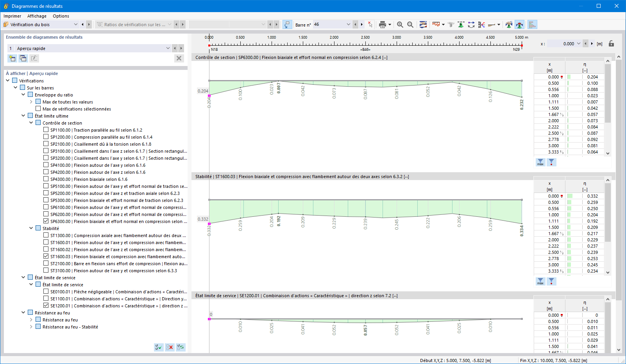Click the first results table vertical scrollbar
626x364 pixels.
[x=608, y=107]
